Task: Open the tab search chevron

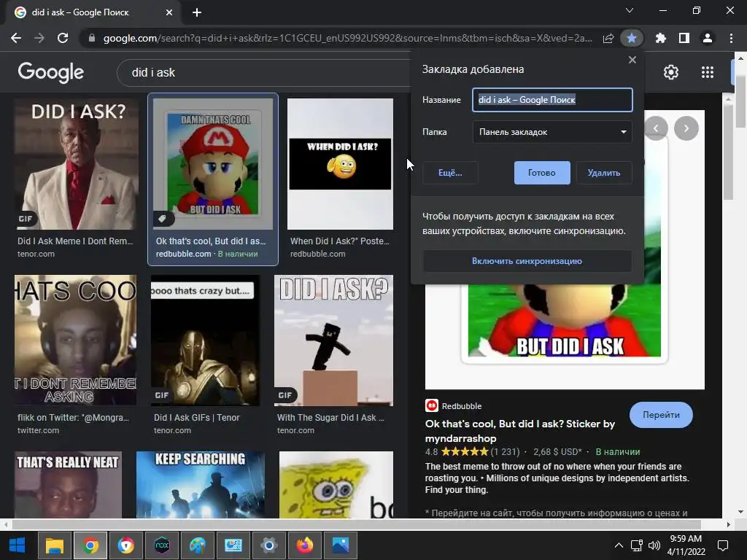Action: tap(630, 10)
